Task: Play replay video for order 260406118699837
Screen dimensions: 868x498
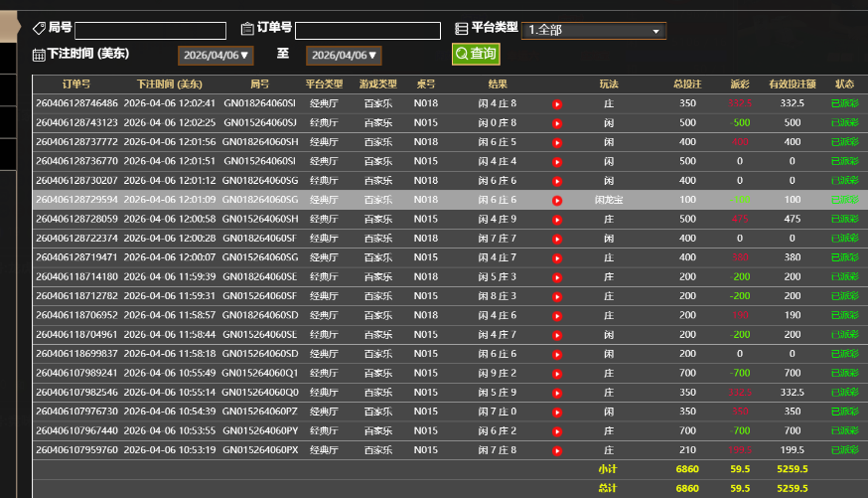Action: (x=557, y=355)
